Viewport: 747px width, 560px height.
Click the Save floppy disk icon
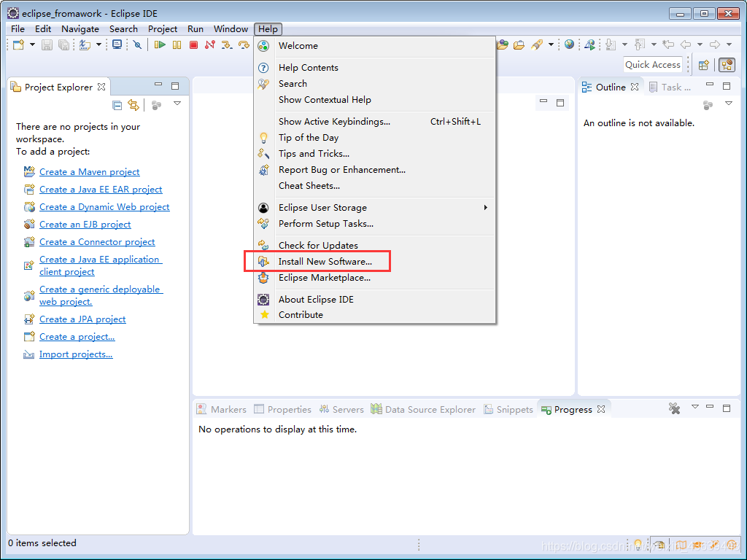tap(47, 44)
